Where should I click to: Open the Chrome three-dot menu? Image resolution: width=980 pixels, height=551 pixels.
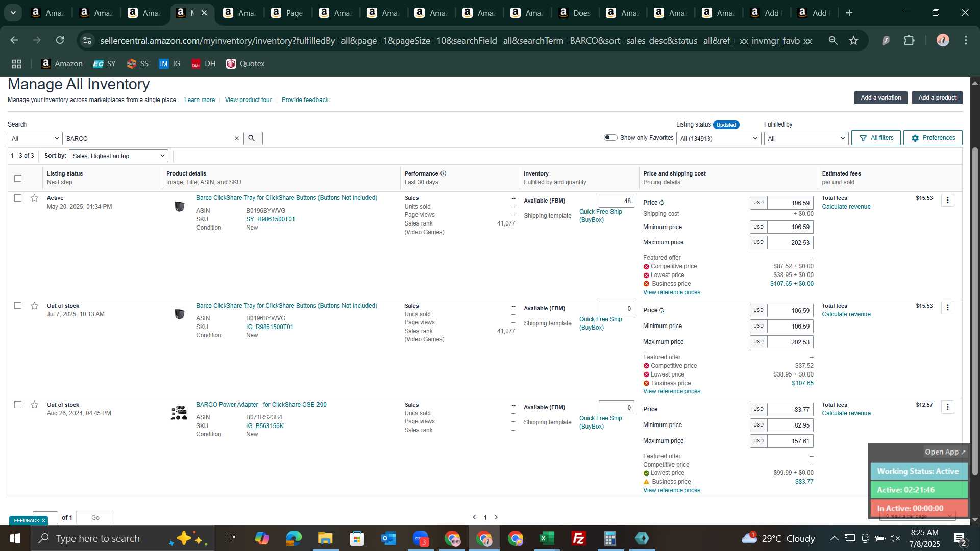[x=966, y=40]
